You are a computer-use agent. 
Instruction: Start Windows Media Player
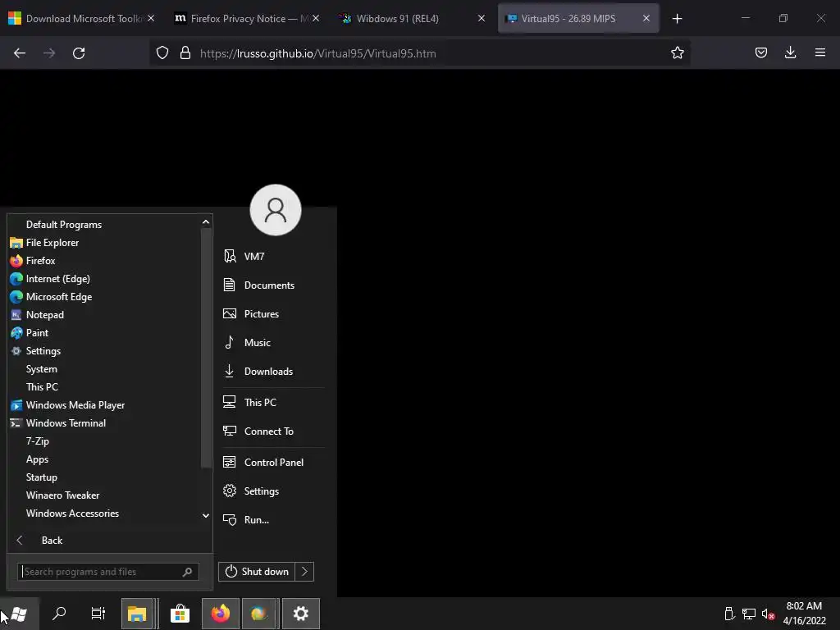click(75, 405)
